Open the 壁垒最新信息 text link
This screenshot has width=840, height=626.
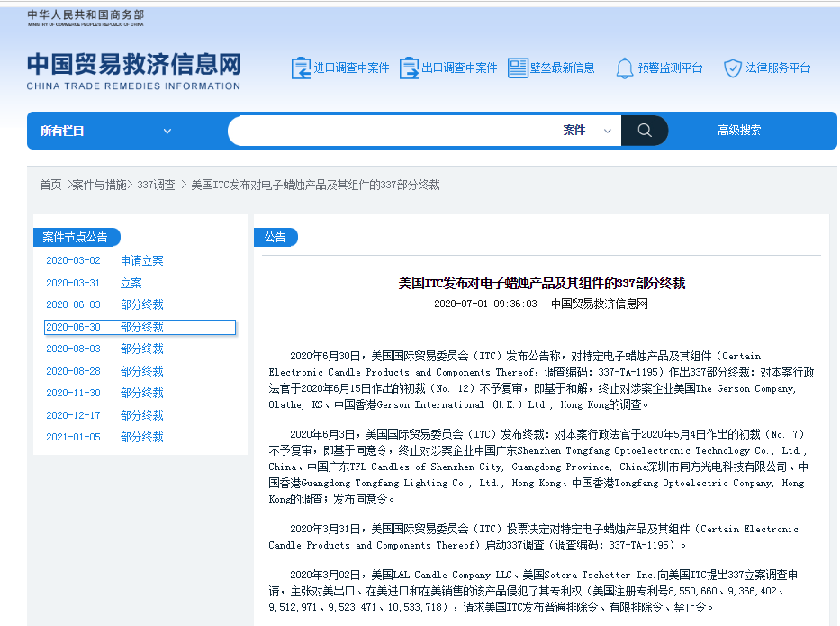[563, 68]
